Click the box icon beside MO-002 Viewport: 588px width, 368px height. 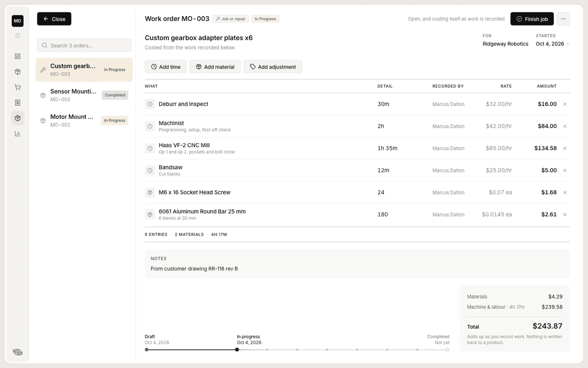point(43,95)
